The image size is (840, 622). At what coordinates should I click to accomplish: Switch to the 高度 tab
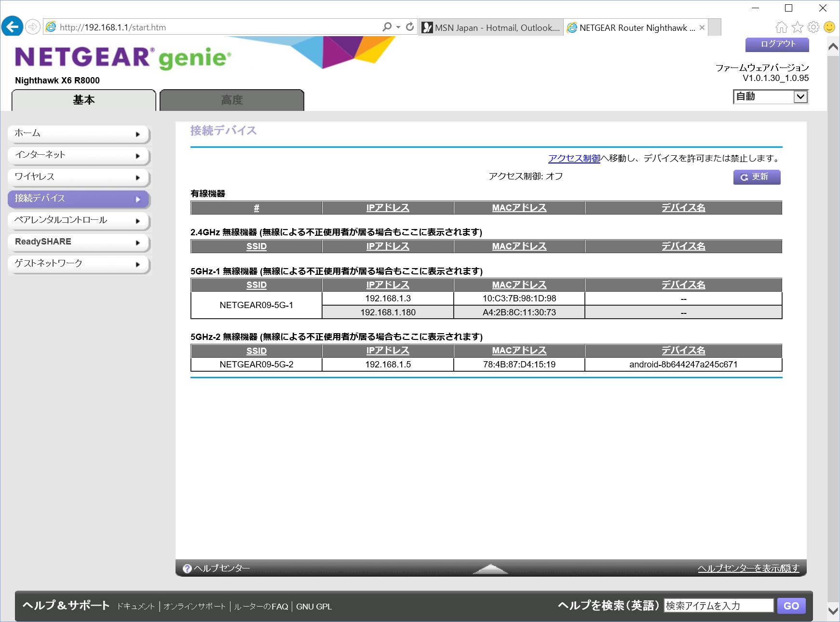coord(231,100)
